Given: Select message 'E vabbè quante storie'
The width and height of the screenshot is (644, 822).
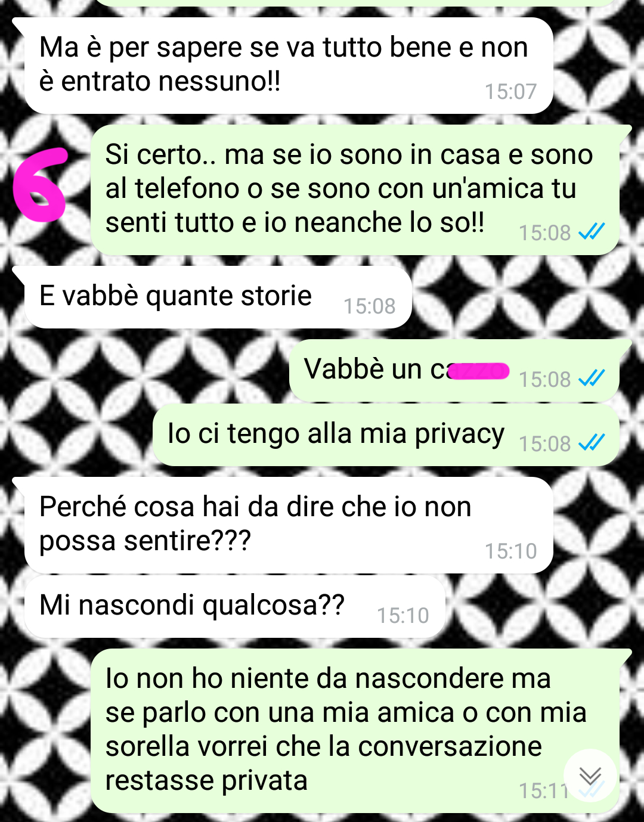Looking at the screenshot, I should (218, 297).
